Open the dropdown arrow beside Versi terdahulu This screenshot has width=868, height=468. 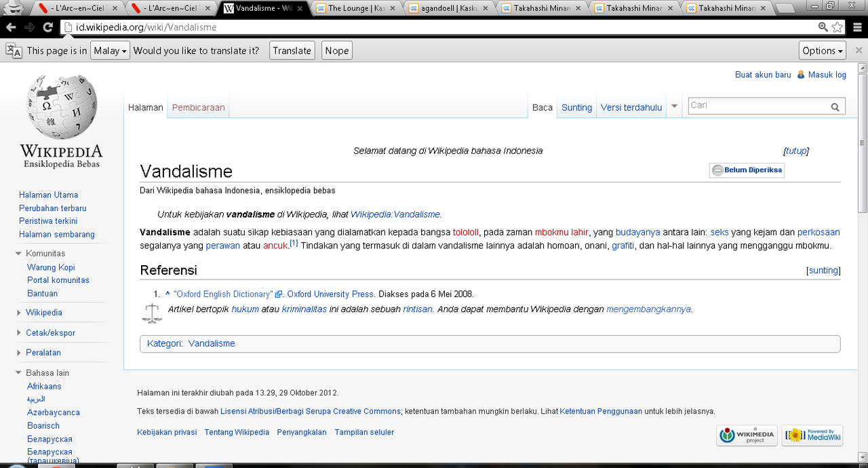[674, 106]
